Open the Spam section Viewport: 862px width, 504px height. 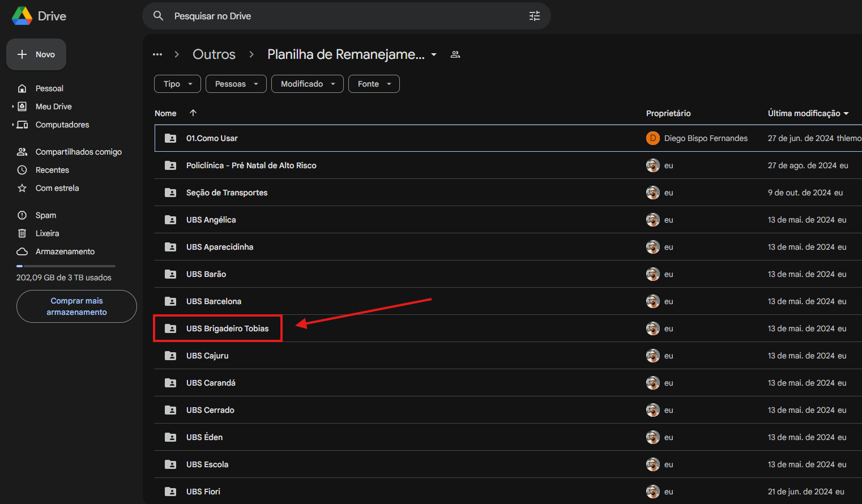[45, 215]
